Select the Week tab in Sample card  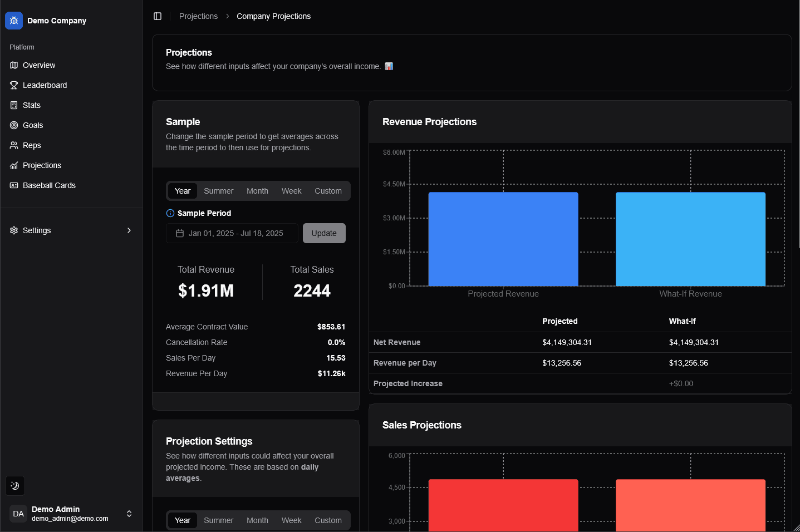click(x=291, y=191)
